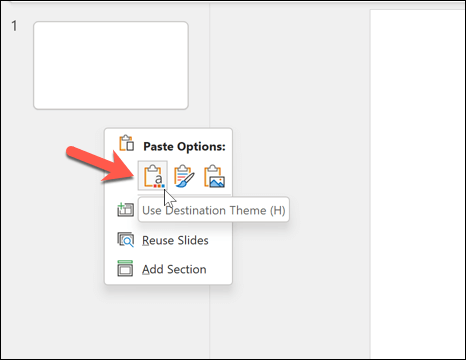The image size is (466, 360).
Task: Choose the Use Destination Theme paste icon
Action: (153, 176)
